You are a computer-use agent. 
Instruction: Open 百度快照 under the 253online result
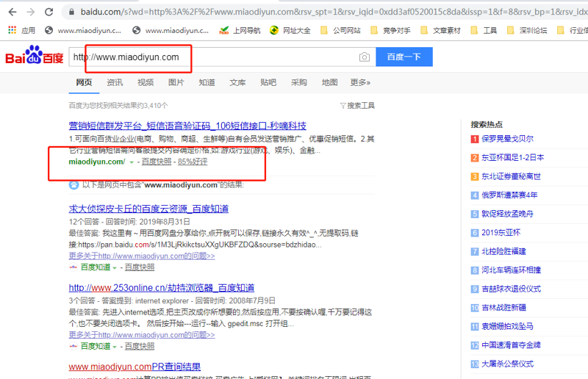point(140,347)
